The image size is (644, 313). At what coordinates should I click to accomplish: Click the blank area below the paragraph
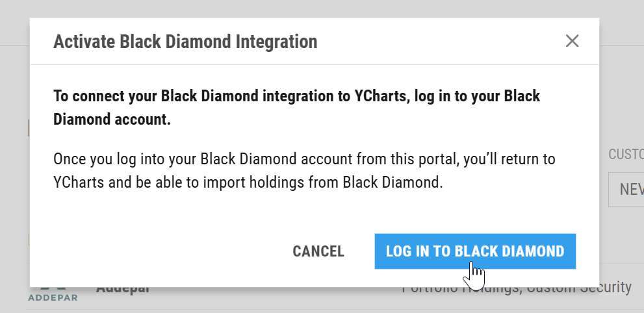coord(314,211)
